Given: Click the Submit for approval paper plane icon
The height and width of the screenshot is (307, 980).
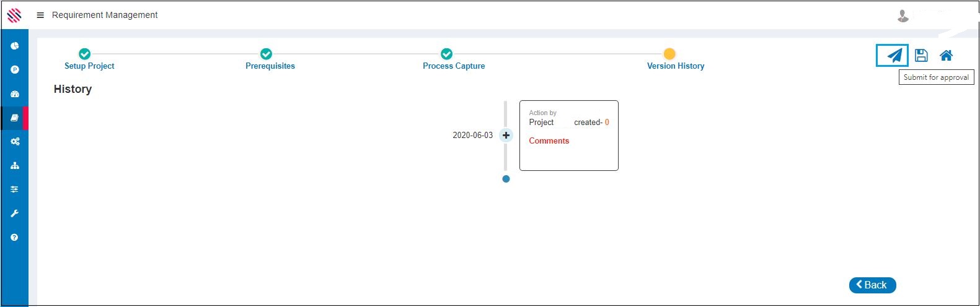Looking at the screenshot, I should 893,56.
